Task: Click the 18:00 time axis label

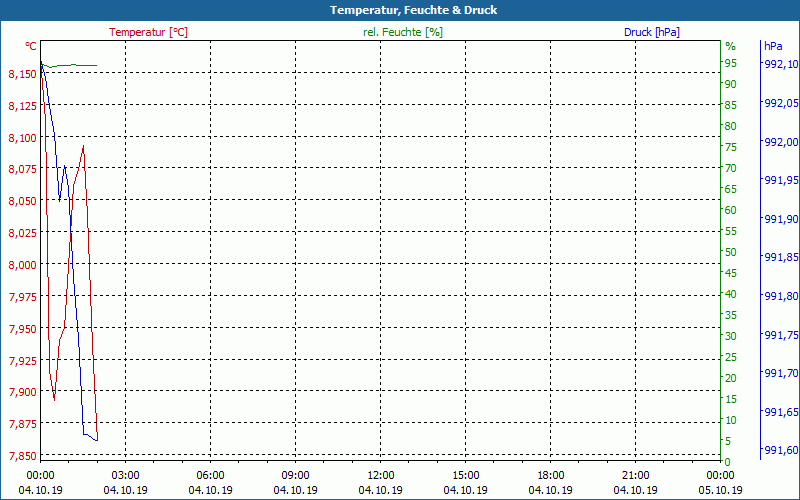Action: (550, 475)
